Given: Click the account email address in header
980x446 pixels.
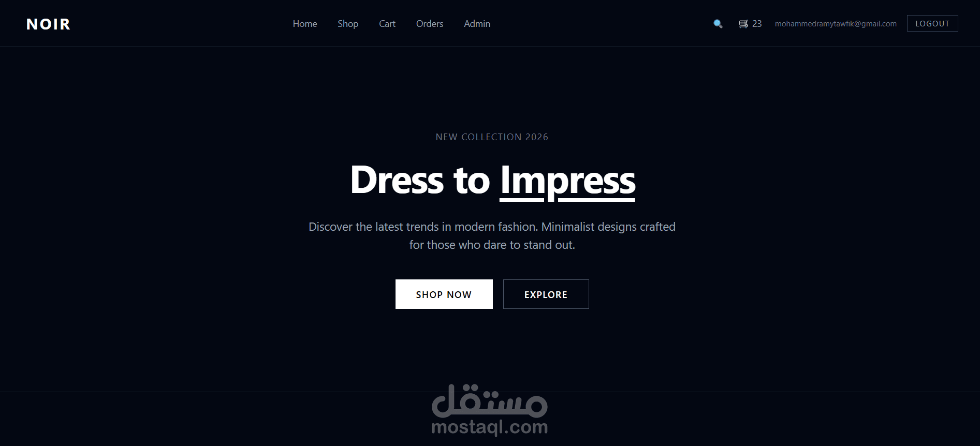Looking at the screenshot, I should coord(836,24).
